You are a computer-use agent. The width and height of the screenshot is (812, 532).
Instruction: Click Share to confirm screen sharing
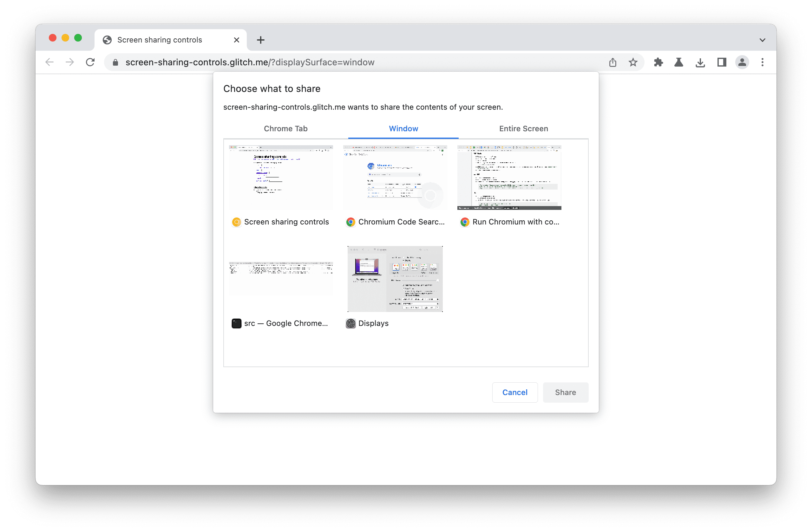(565, 392)
